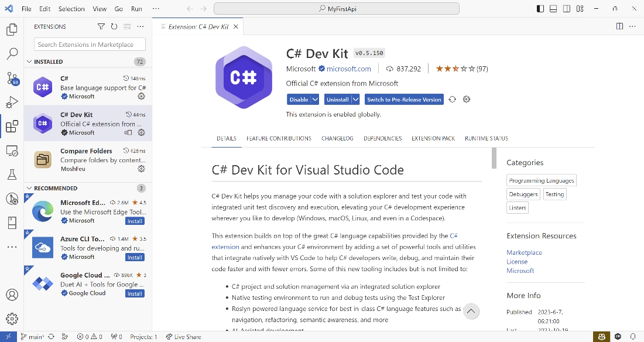This screenshot has height=342, width=644.
Task: Switch to the Changelog tab
Action: coord(337,139)
